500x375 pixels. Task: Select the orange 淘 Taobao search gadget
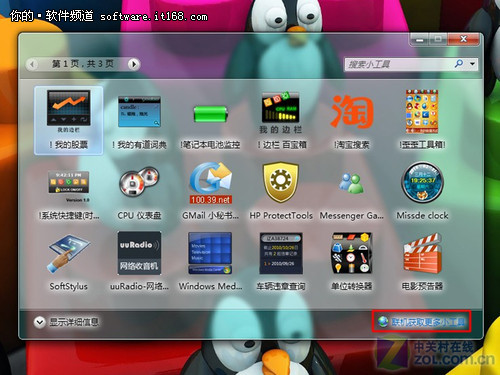click(x=352, y=121)
